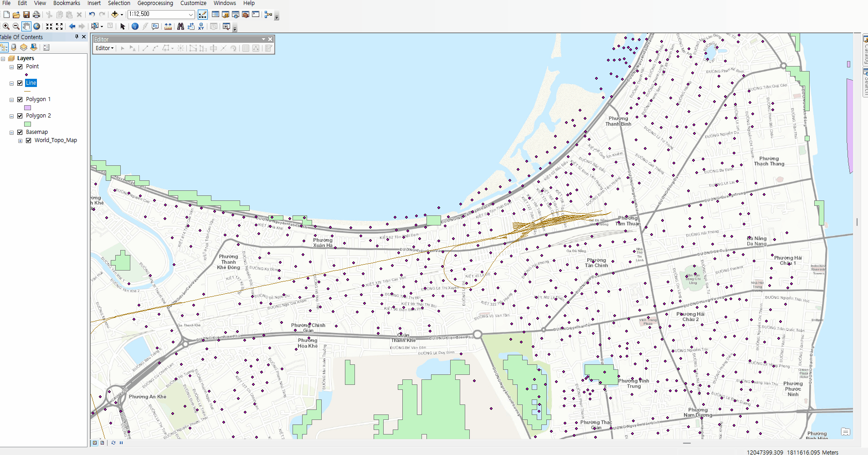Open the ArcToolbox window
This screenshot has width=868, height=455.
246,15
